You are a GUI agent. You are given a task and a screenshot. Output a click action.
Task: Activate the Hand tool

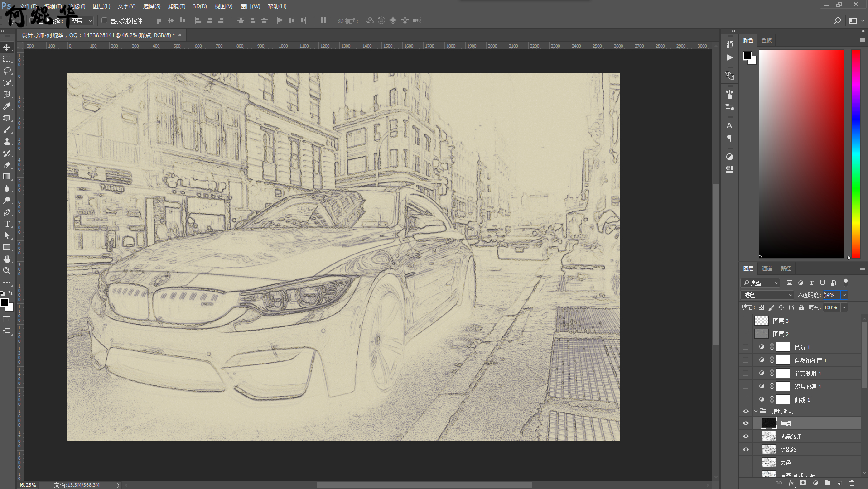(x=7, y=259)
